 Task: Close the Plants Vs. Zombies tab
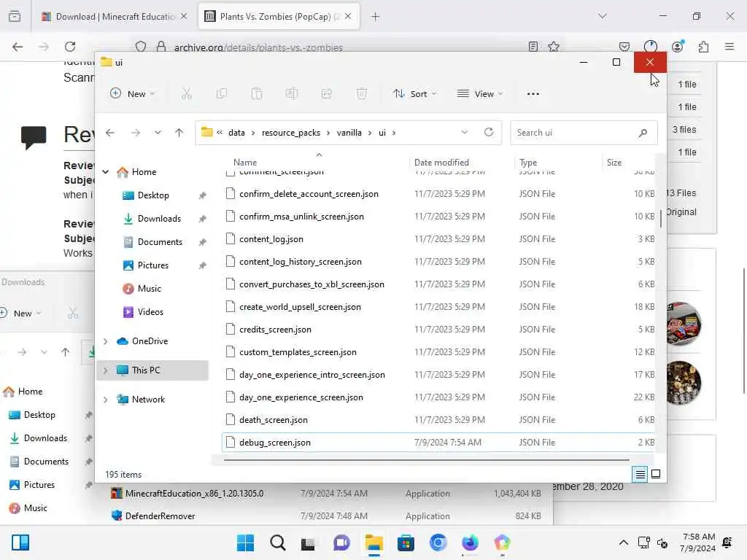(348, 16)
